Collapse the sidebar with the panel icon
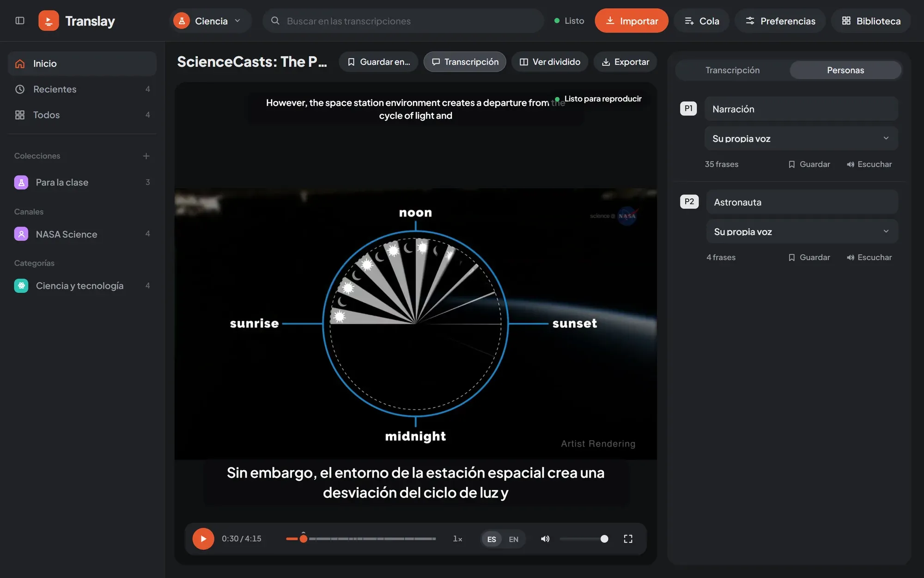The width and height of the screenshot is (924, 578). 20,21
